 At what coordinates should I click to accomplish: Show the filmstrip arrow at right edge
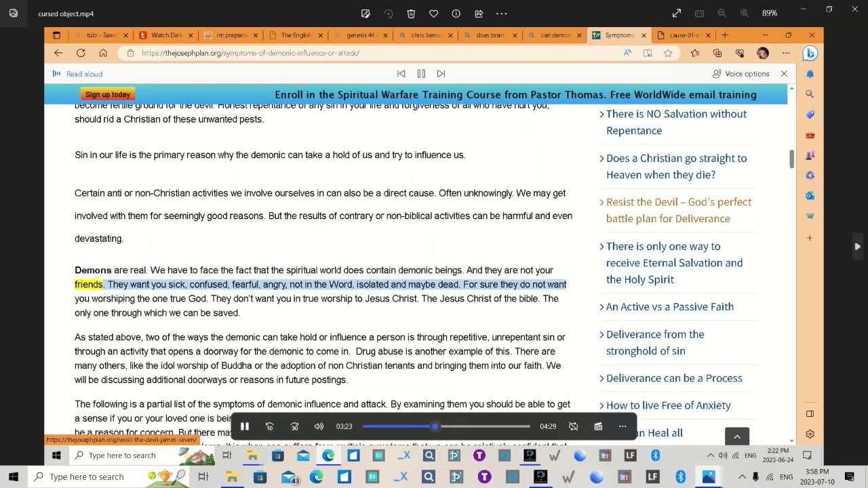click(857, 247)
